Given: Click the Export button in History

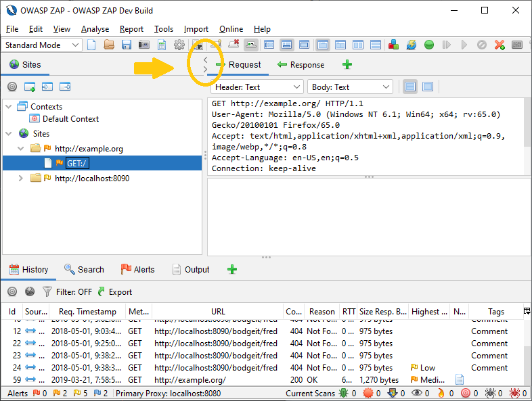Looking at the screenshot, I should pos(115,292).
